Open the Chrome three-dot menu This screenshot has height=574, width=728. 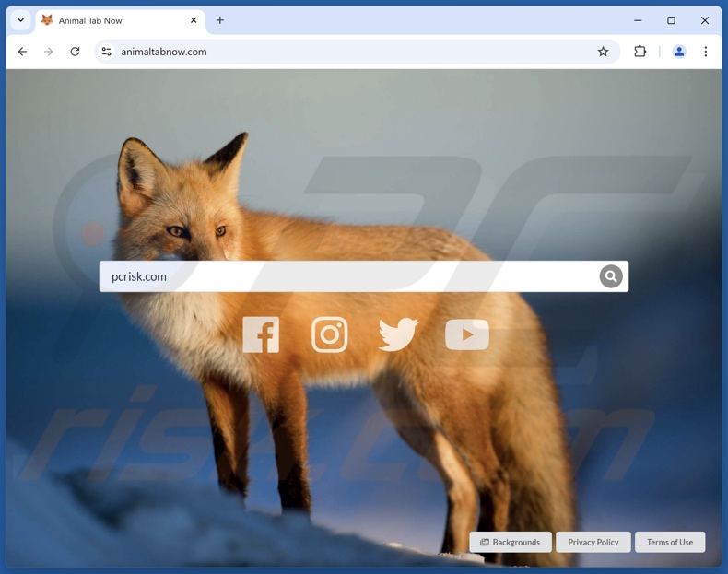pyautogui.click(x=705, y=52)
